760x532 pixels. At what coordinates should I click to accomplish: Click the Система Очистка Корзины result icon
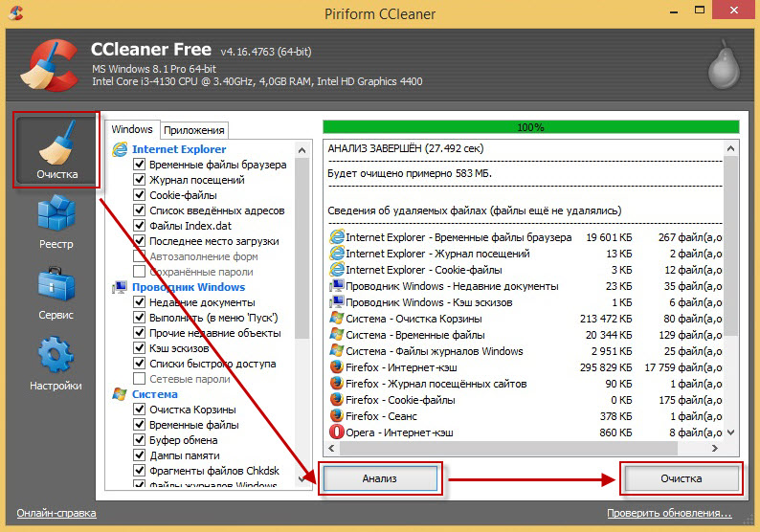(x=336, y=318)
